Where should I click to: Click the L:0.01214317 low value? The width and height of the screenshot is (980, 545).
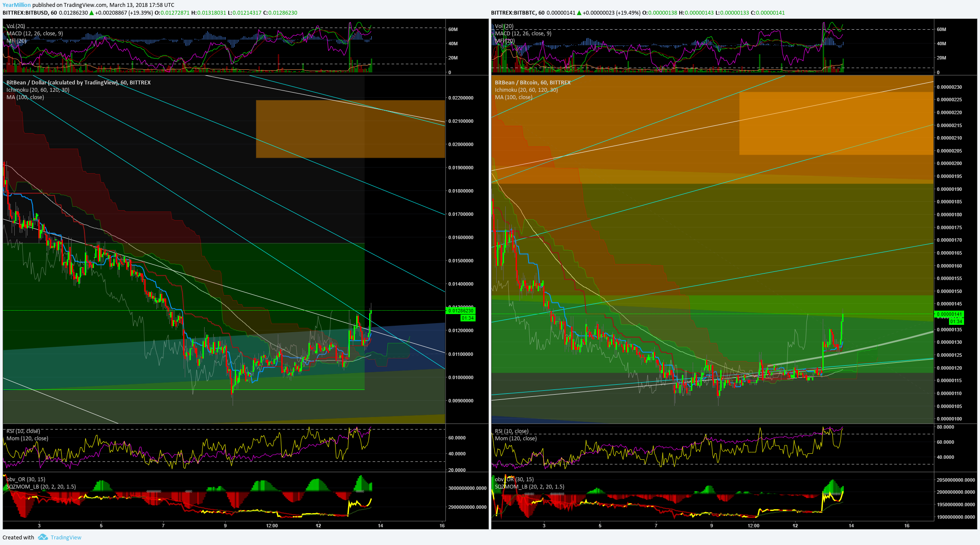click(245, 12)
